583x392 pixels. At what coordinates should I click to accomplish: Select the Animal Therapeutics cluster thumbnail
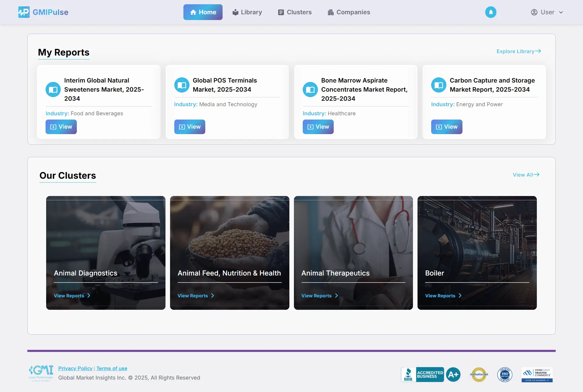pyautogui.click(x=353, y=237)
